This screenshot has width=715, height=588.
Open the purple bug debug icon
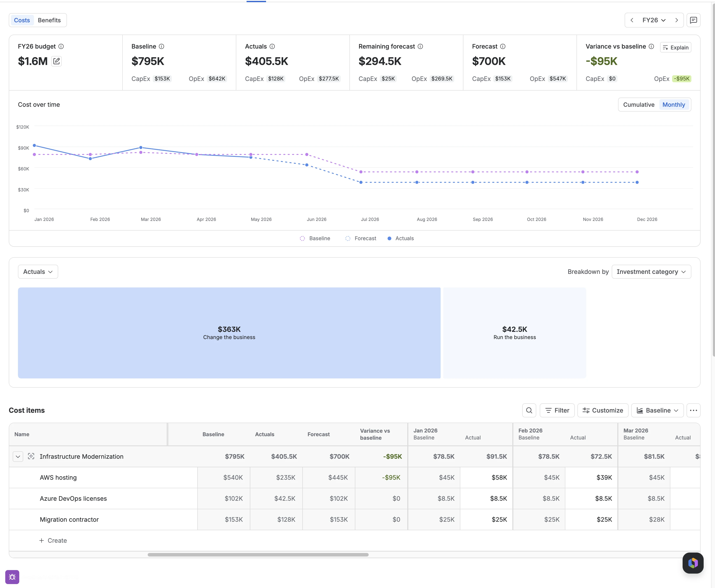click(x=12, y=577)
